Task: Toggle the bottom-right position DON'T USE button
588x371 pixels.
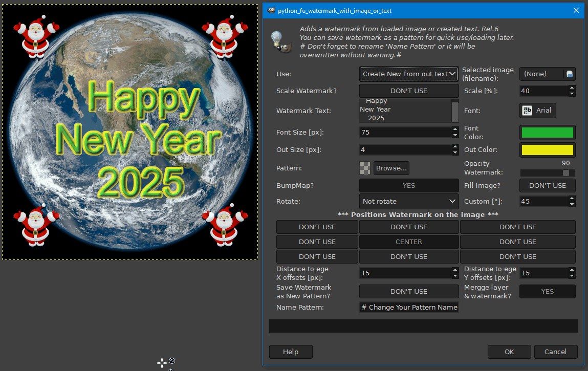Action: [518, 256]
